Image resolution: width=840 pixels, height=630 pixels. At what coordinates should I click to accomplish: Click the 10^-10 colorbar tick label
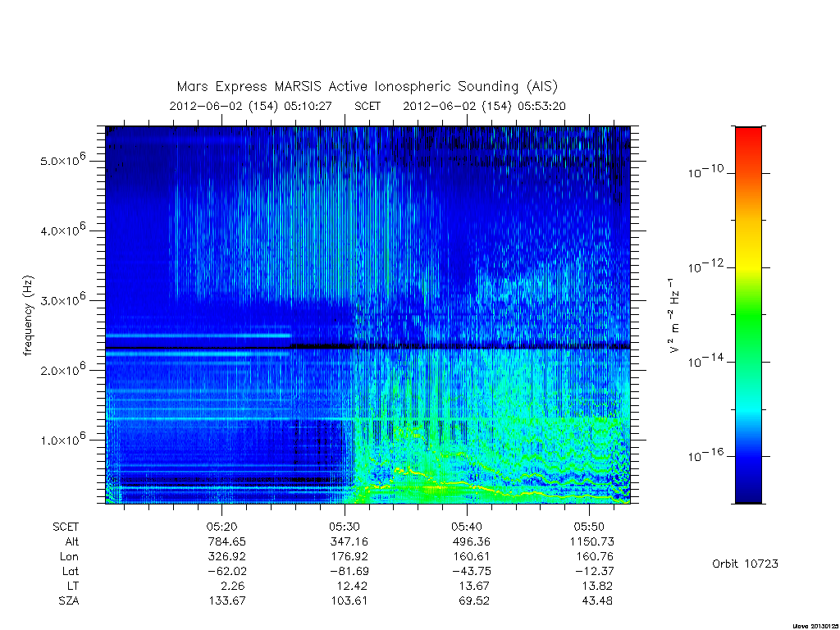pos(705,171)
